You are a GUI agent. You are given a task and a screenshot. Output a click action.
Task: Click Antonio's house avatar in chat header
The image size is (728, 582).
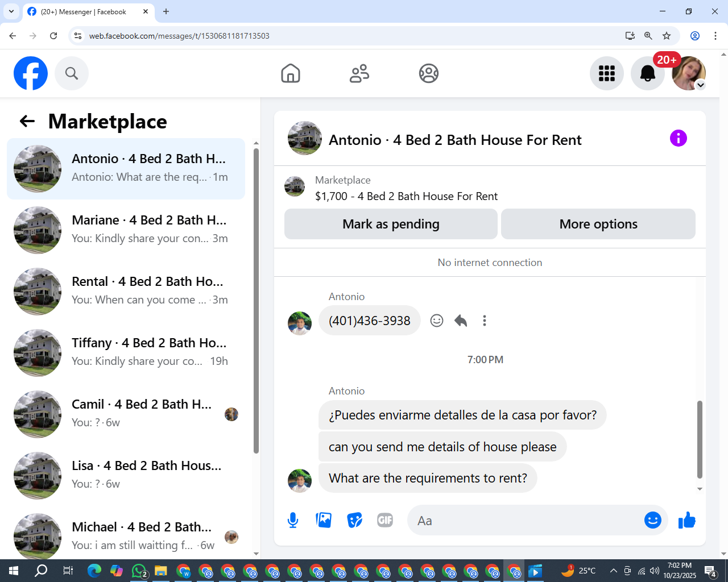[x=305, y=138]
